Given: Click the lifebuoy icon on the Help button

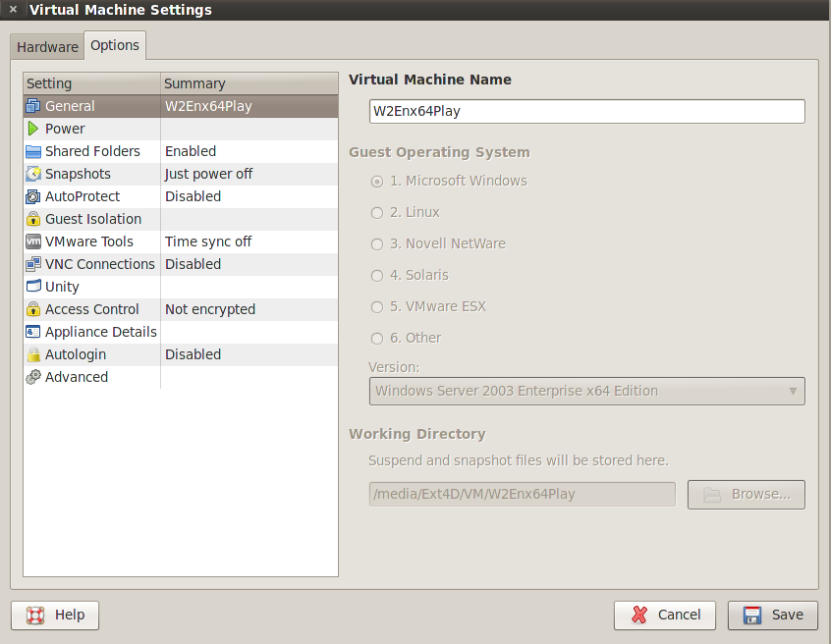Looking at the screenshot, I should [x=35, y=615].
